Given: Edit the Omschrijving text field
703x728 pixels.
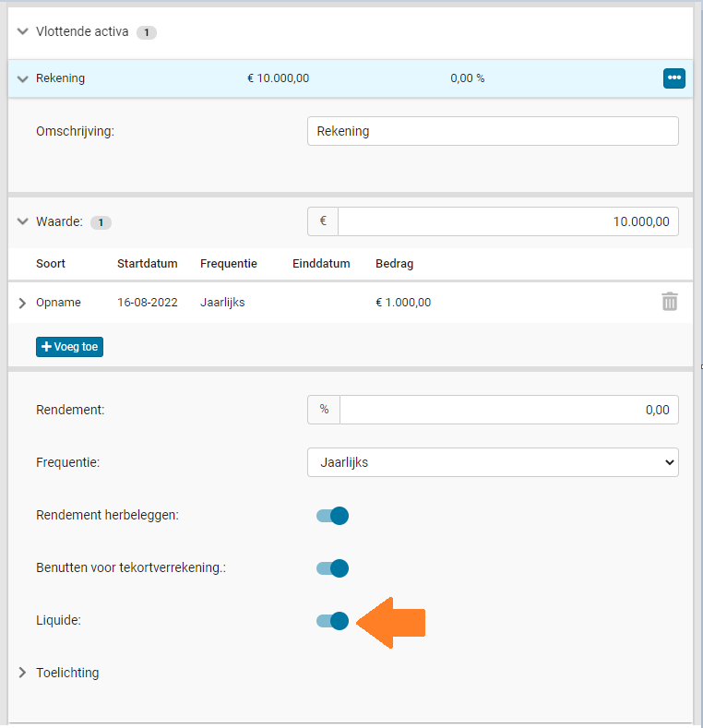Looking at the screenshot, I should 493,131.
